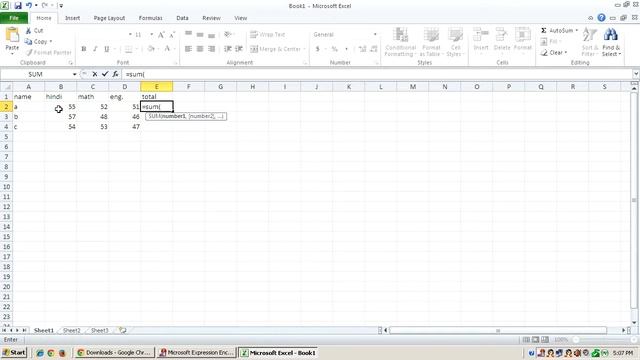
Task: Customize Quick Access Toolbar dropdown
Action: (61, 6)
